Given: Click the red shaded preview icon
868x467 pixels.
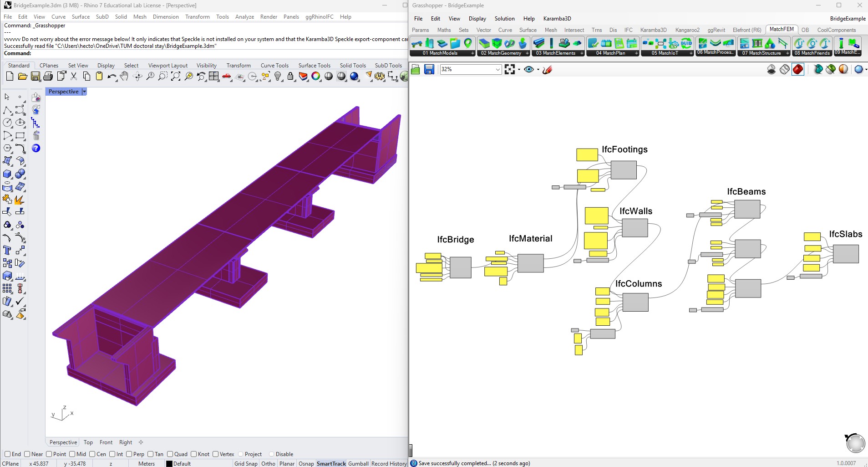Looking at the screenshot, I should [798, 69].
